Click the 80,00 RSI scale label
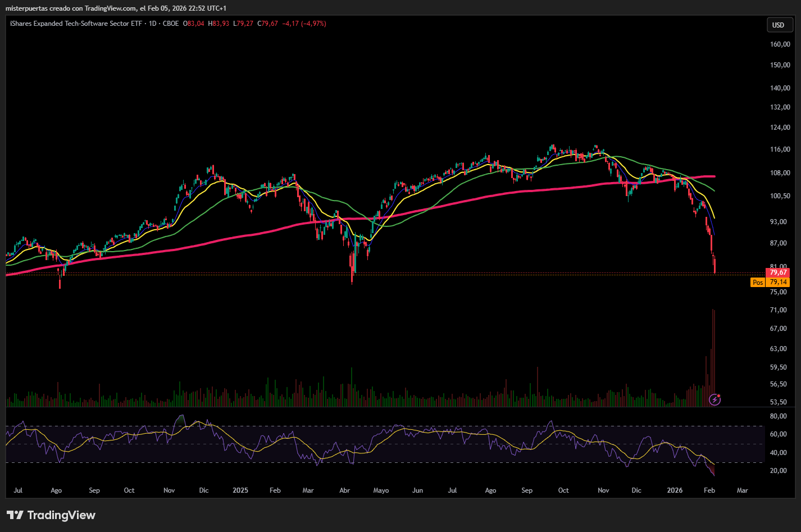Image resolution: width=801 pixels, height=532 pixels. click(x=779, y=416)
